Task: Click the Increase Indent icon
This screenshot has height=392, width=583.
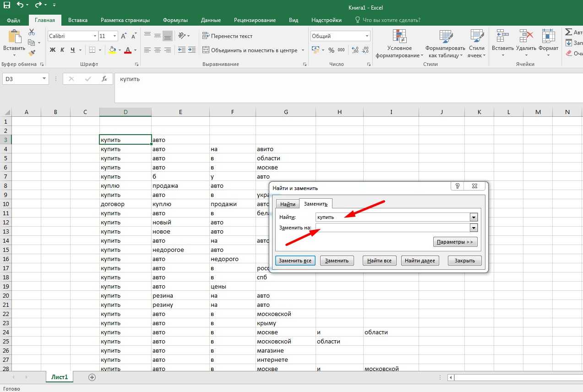Action: point(192,50)
